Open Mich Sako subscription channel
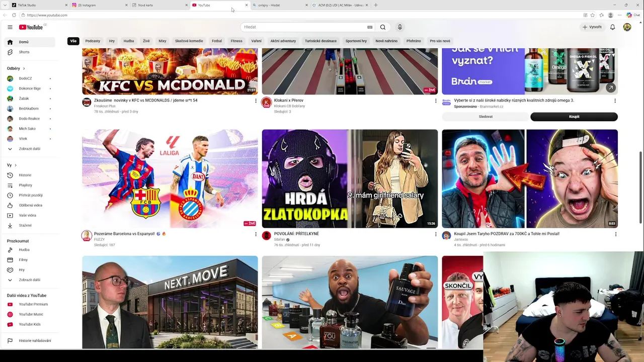 tap(29, 129)
